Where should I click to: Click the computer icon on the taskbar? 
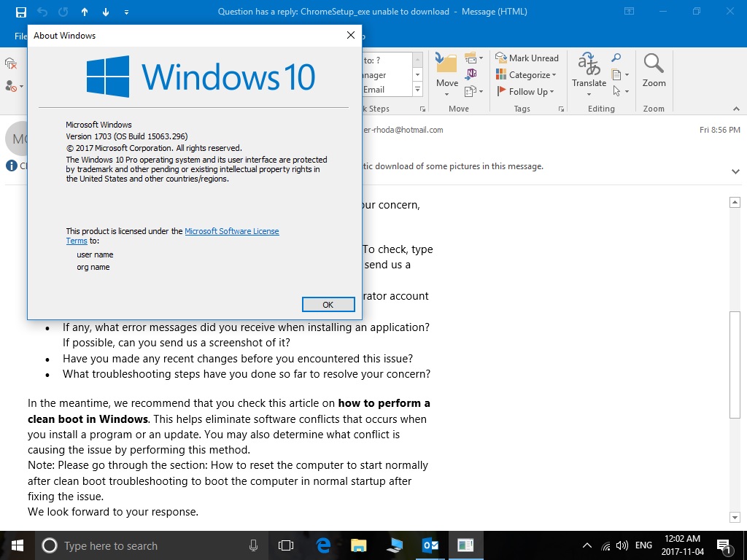[x=395, y=545]
